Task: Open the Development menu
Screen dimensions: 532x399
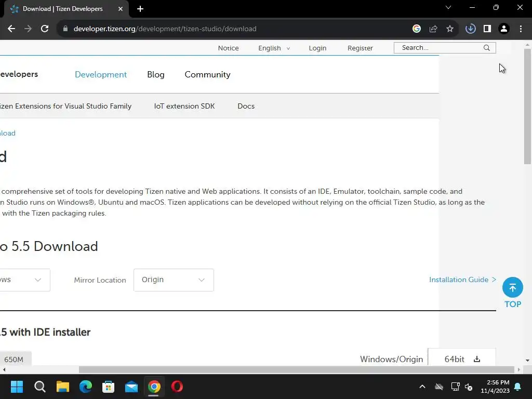Action: point(101,74)
